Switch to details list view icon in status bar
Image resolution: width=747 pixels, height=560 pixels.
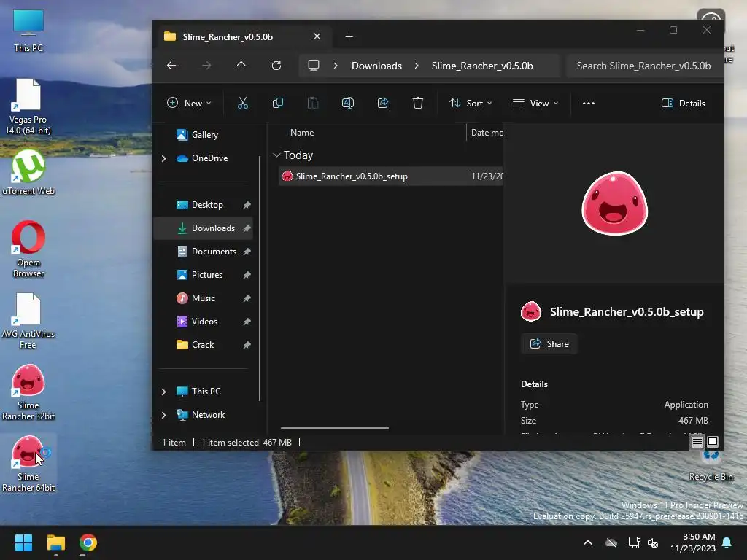pos(697,443)
